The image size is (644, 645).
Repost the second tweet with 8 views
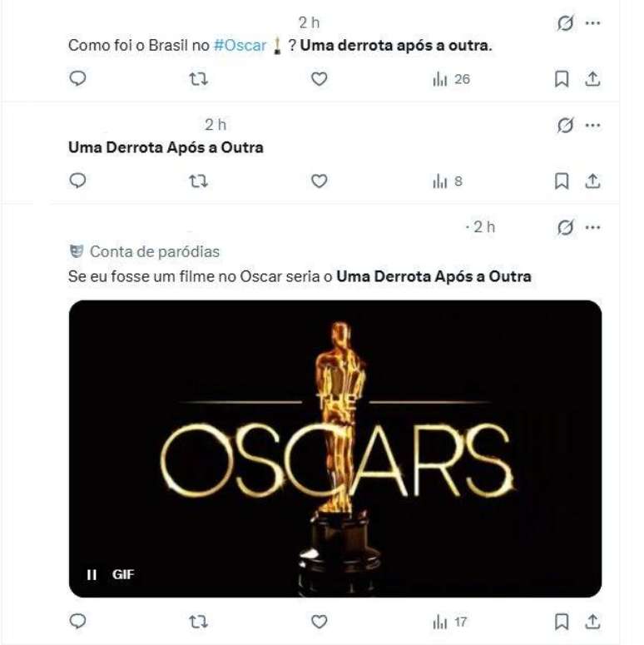198,181
